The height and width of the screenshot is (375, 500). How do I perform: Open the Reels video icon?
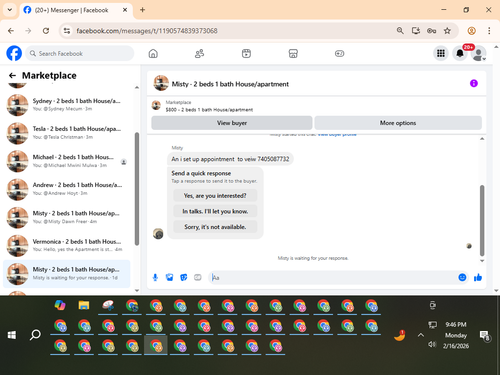pos(246,53)
